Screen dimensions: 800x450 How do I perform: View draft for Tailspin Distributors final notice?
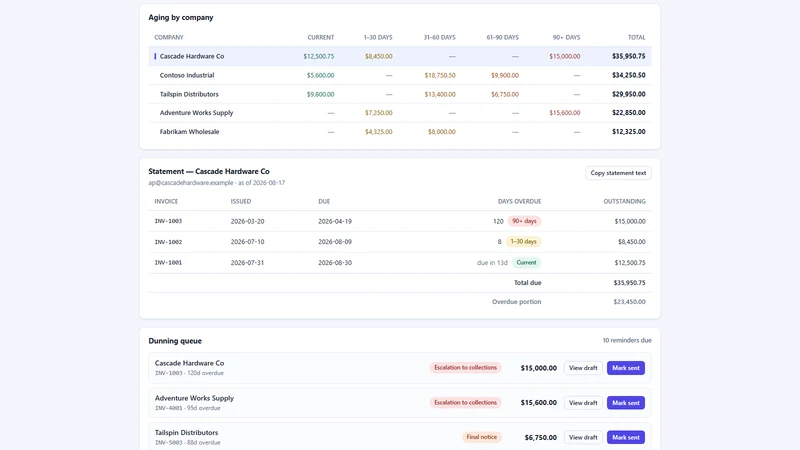pyautogui.click(x=583, y=437)
